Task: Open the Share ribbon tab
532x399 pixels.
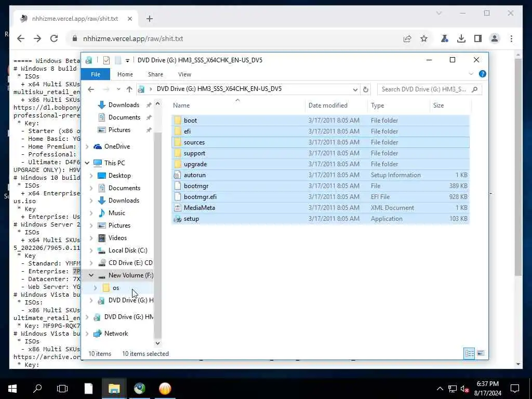Action: coord(155,74)
